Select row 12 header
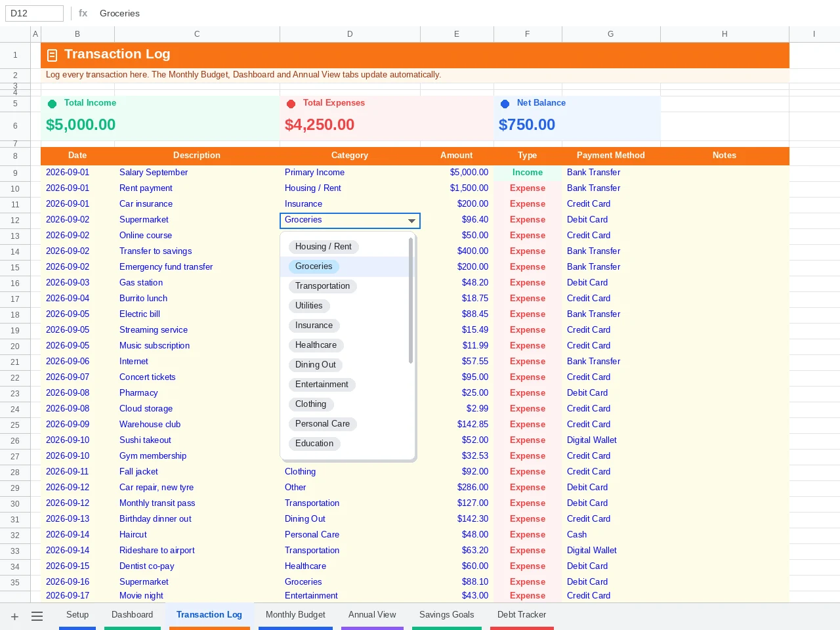 point(15,220)
